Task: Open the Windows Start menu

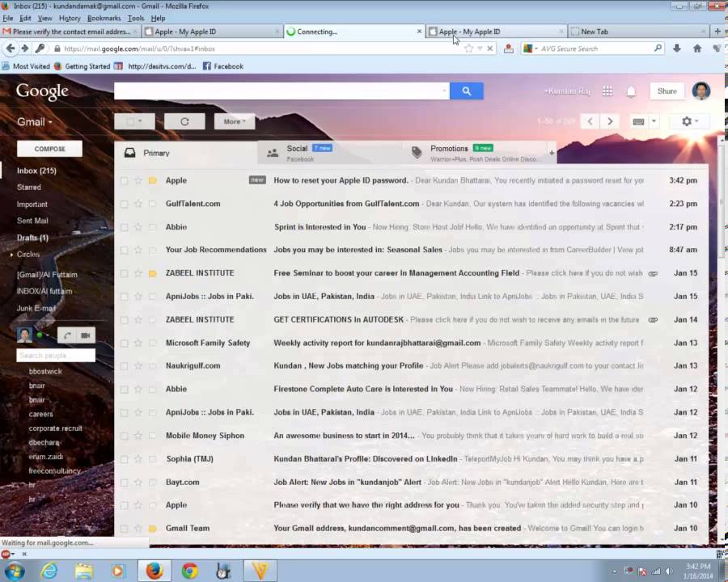Action: pos(14,571)
